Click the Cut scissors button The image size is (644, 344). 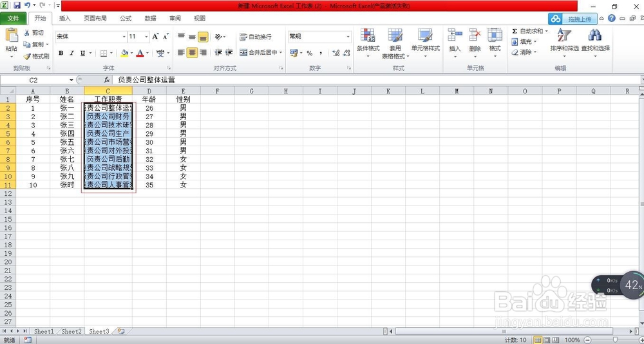(33, 33)
